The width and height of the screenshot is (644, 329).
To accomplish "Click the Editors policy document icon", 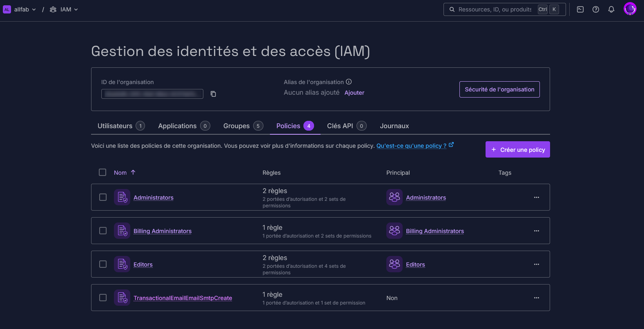I will 122,264.
